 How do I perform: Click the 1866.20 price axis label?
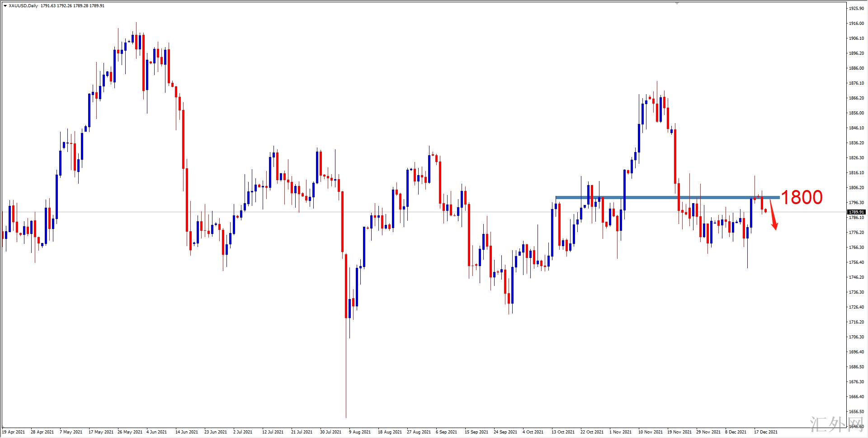tap(856, 98)
